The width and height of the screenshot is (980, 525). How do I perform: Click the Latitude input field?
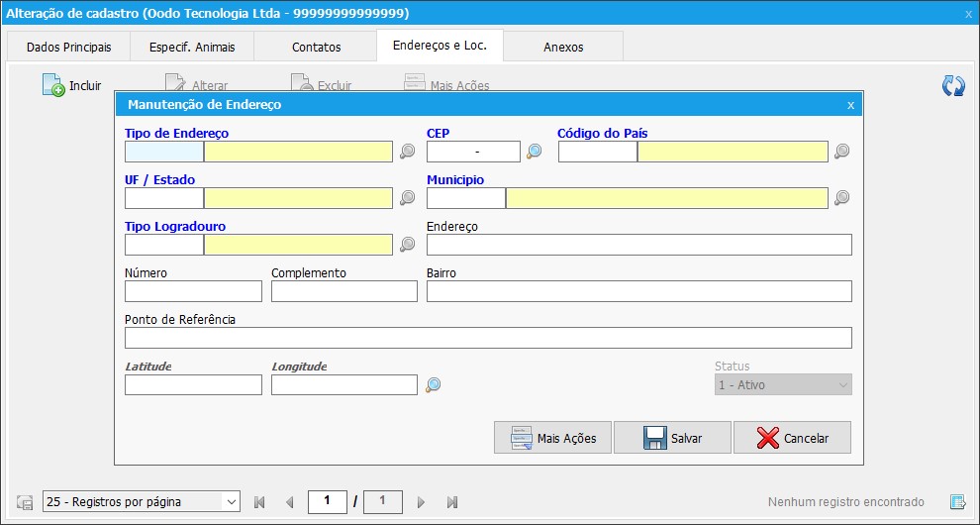coord(194,384)
